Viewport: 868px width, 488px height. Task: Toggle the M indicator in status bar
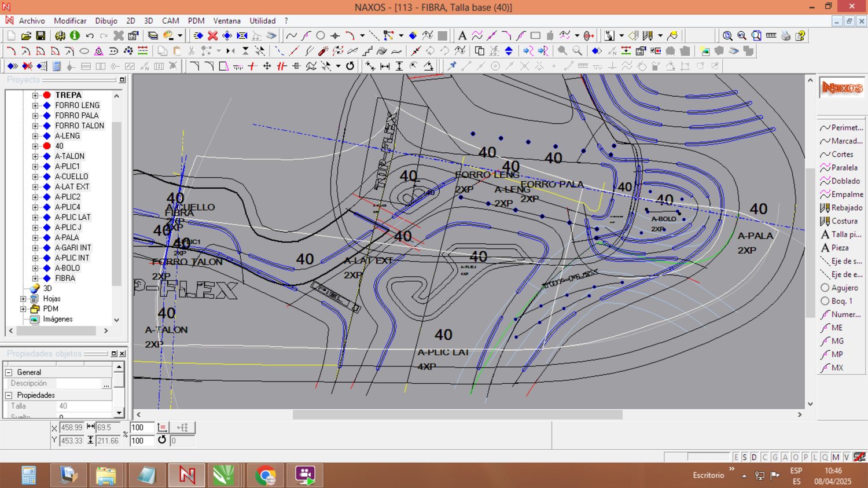(x=836, y=457)
